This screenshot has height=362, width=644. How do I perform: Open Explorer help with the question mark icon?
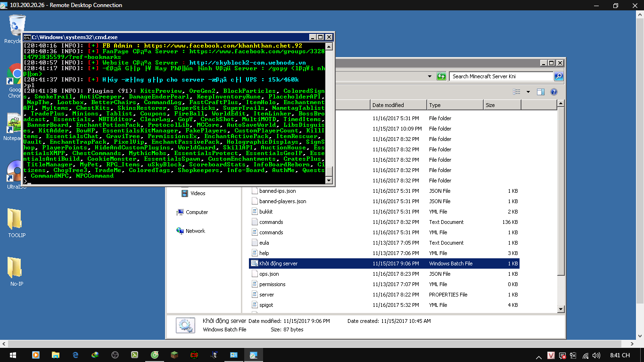coord(554,92)
